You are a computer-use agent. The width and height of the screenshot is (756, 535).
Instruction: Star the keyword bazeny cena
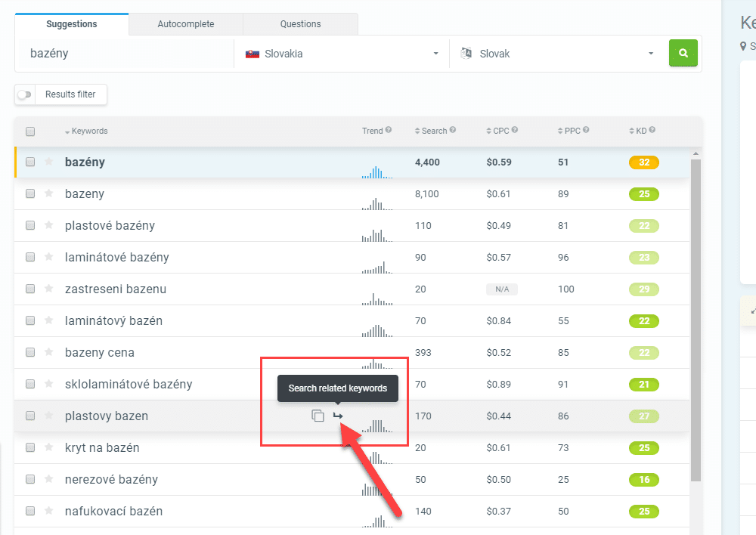[x=48, y=352]
